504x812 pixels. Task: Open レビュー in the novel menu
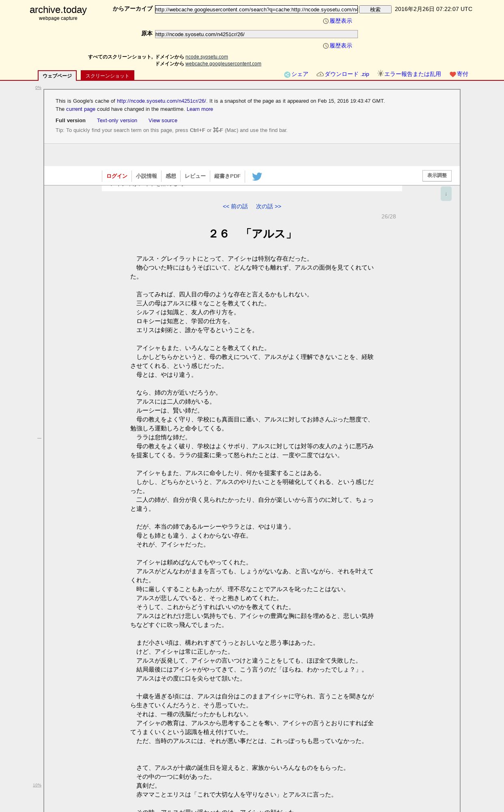tap(195, 176)
